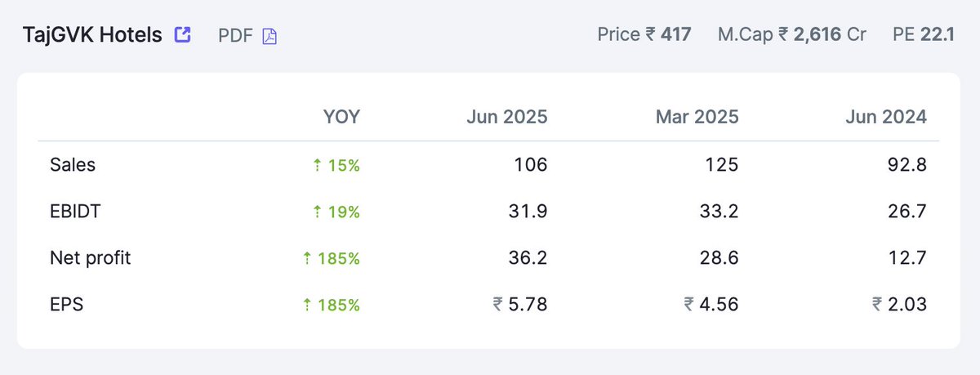The height and width of the screenshot is (375, 980).
Task: Select the Jun 2025 column header
Action: [x=507, y=117]
